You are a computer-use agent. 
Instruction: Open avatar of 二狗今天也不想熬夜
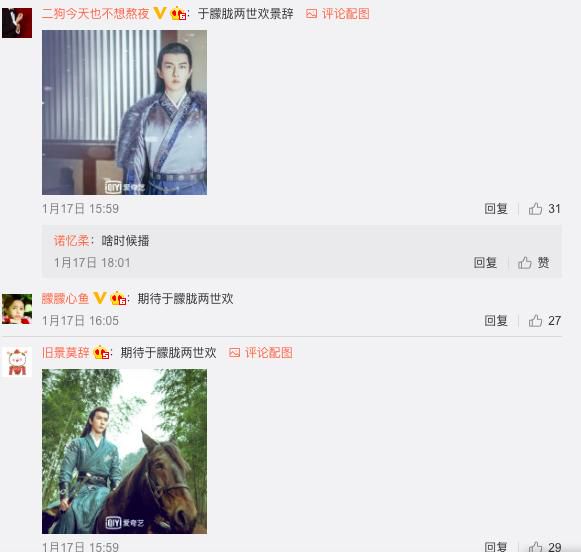17,23
